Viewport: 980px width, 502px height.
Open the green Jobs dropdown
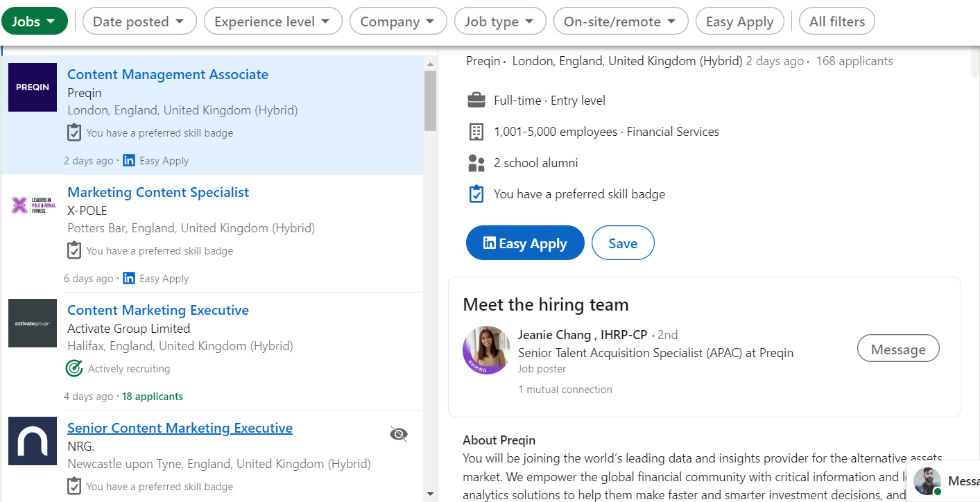point(35,21)
